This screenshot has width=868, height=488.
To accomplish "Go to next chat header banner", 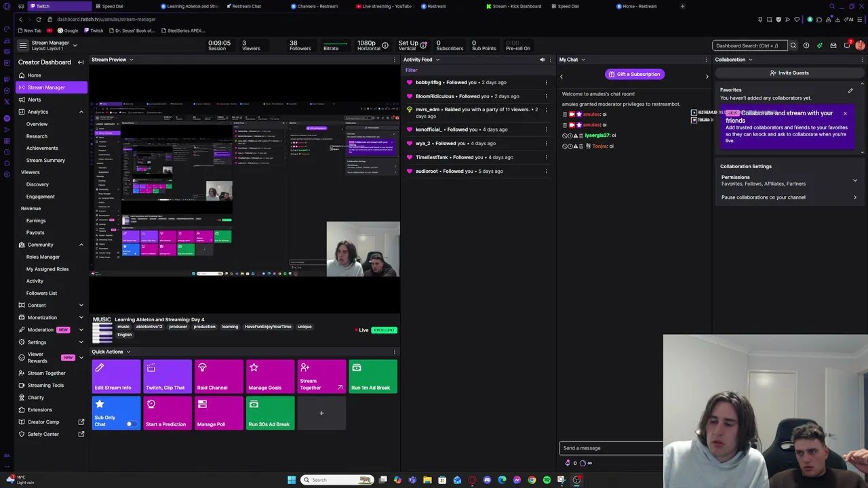I will (x=707, y=77).
